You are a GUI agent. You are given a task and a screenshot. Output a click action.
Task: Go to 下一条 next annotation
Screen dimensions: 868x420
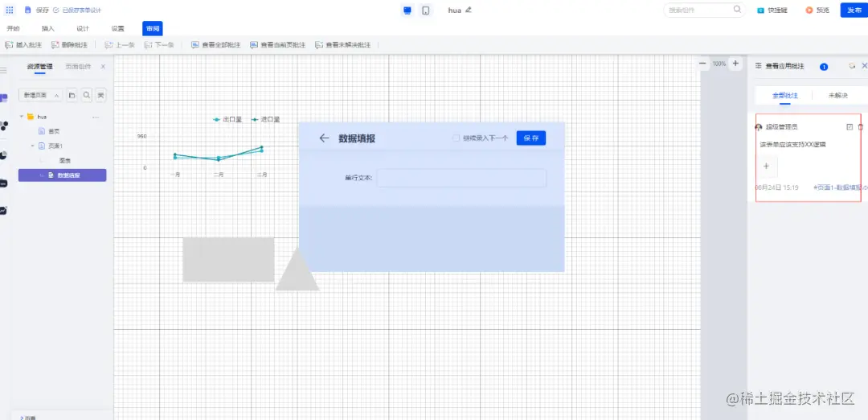pos(159,45)
